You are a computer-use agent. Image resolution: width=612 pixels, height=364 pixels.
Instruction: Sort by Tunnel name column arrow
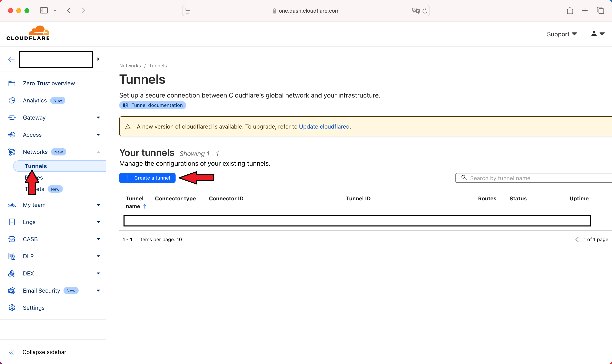pyautogui.click(x=144, y=206)
